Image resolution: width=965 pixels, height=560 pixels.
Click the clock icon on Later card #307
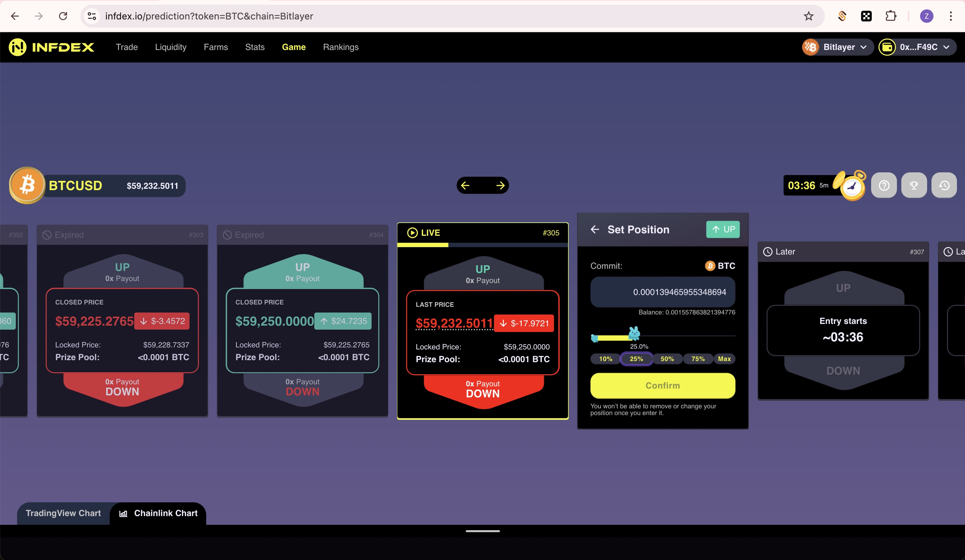pos(768,251)
